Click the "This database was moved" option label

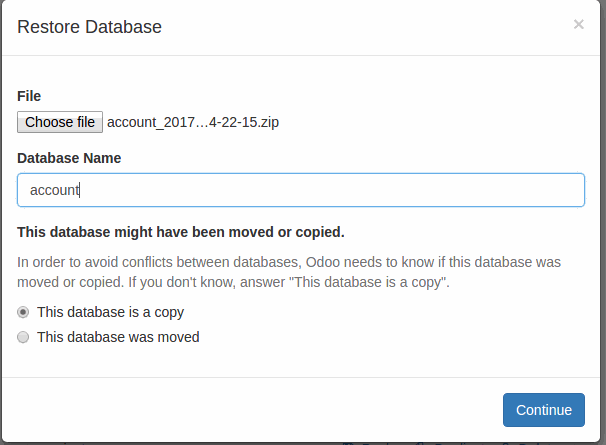118,338
